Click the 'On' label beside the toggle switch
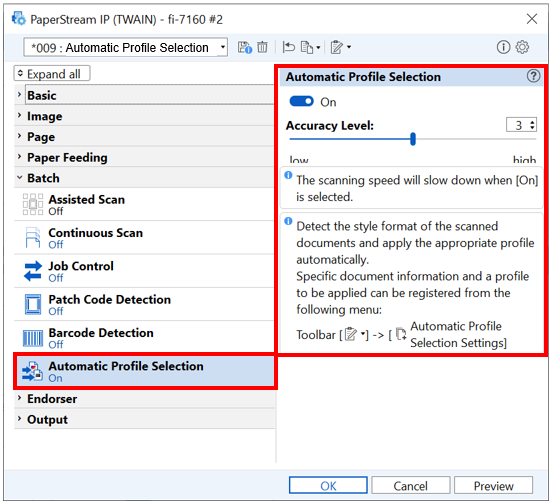The width and height of the screenshot is (551, 503). tap(328, 102)
